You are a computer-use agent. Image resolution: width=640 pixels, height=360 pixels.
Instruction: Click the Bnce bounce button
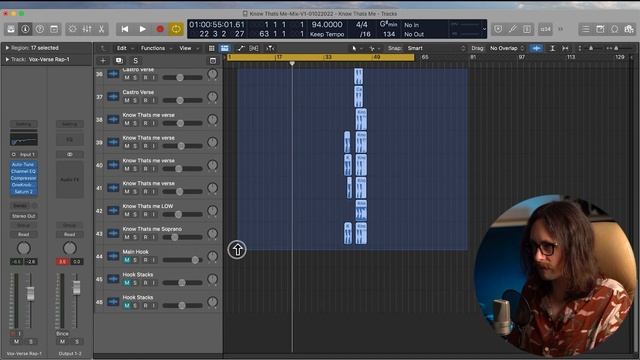[x=62, y=333]
